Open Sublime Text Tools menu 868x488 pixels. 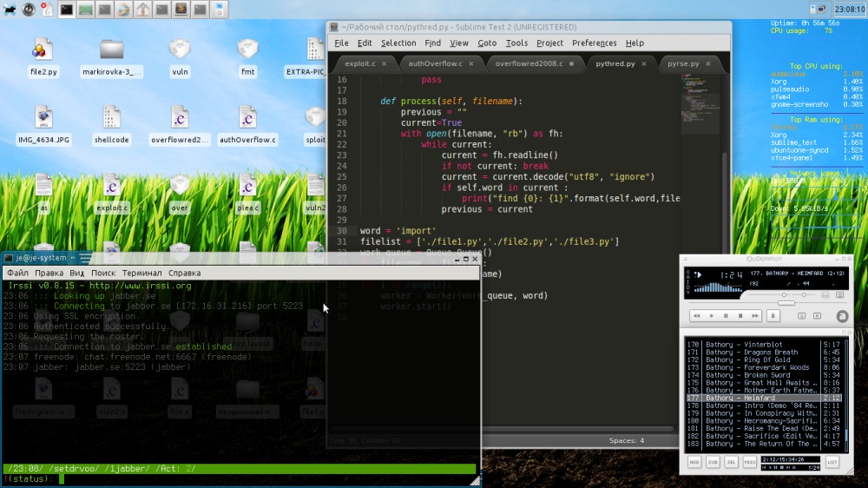(x=516, y=43)
